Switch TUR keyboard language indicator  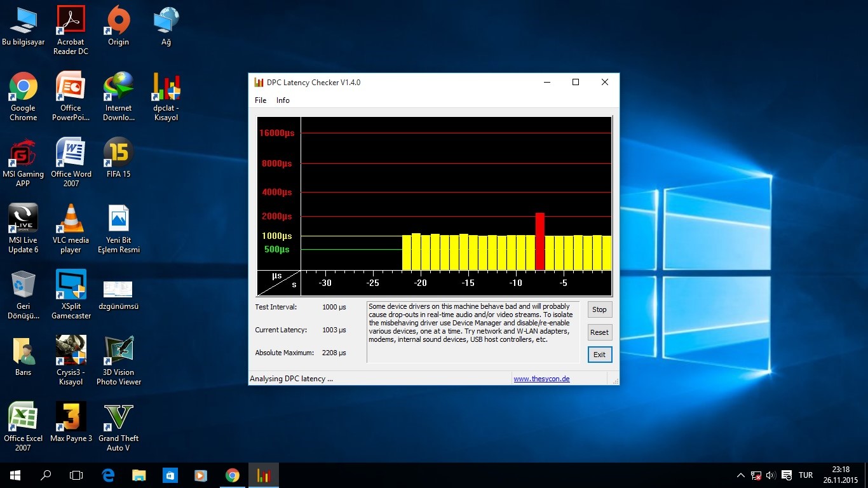(x=806, y=475)
